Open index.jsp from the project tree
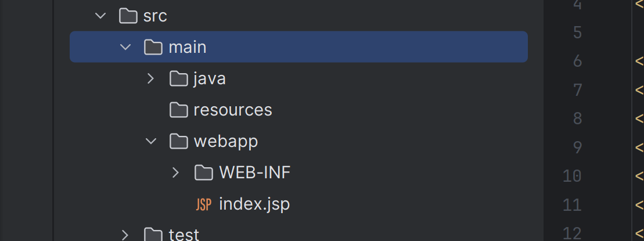The image size is (644, 241). coord(255,204)
